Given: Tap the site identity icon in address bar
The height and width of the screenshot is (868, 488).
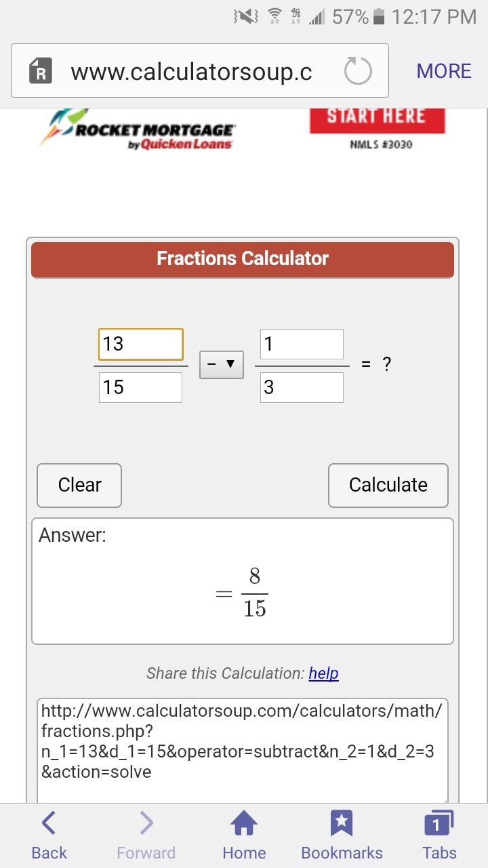Looking at the screenshot, I should 41,71.
